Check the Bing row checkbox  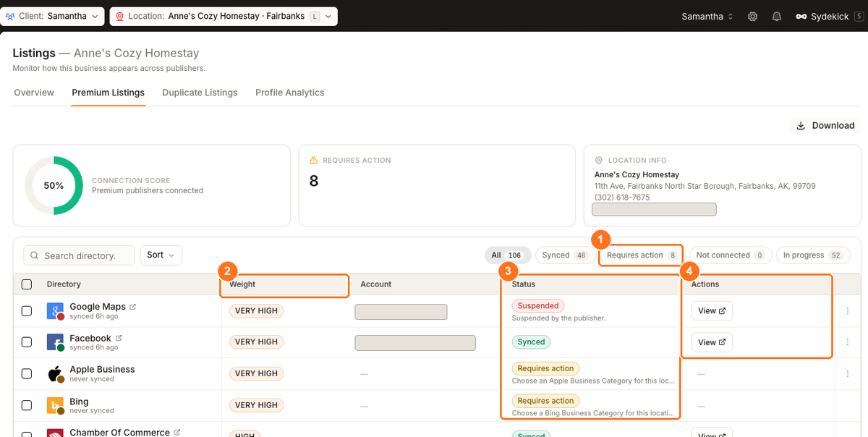click(x=27, y=405)
